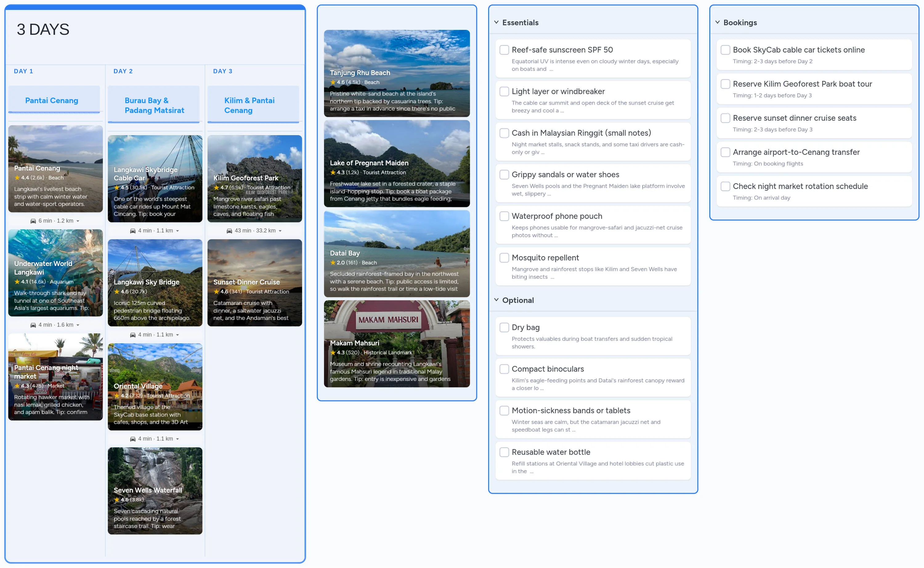The image size is (924, 568).
Task: Open the Langkawi Skybridge Cable Car card
Action: tap(155, 179)
